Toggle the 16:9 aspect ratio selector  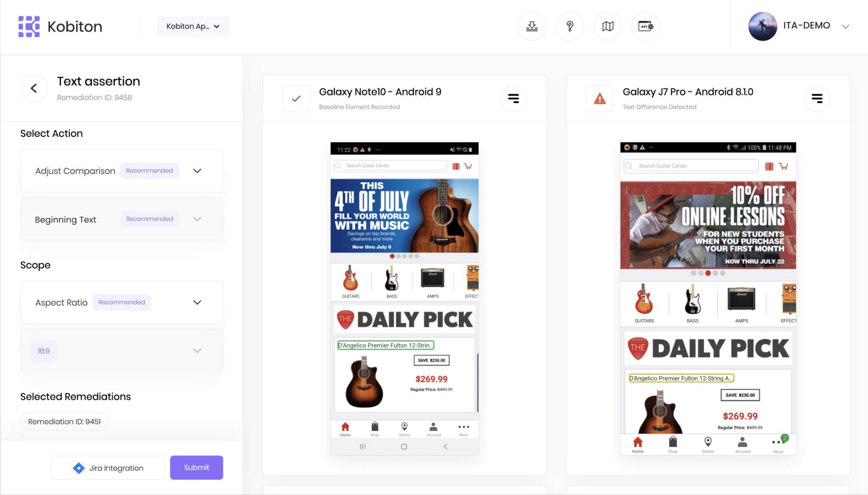point(43,350)
